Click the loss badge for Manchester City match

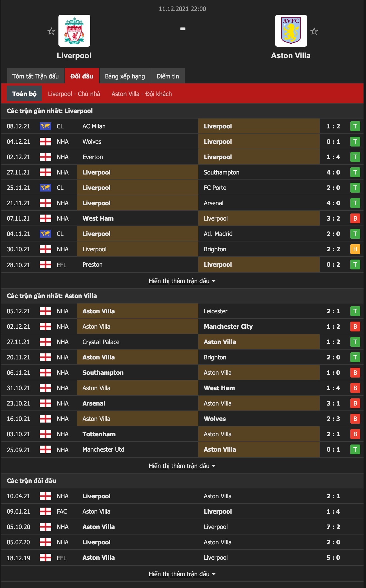(x=355, y=327)
